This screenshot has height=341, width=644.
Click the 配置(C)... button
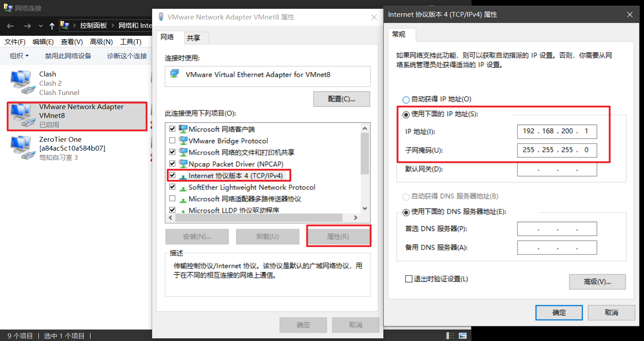click(341, 99)
